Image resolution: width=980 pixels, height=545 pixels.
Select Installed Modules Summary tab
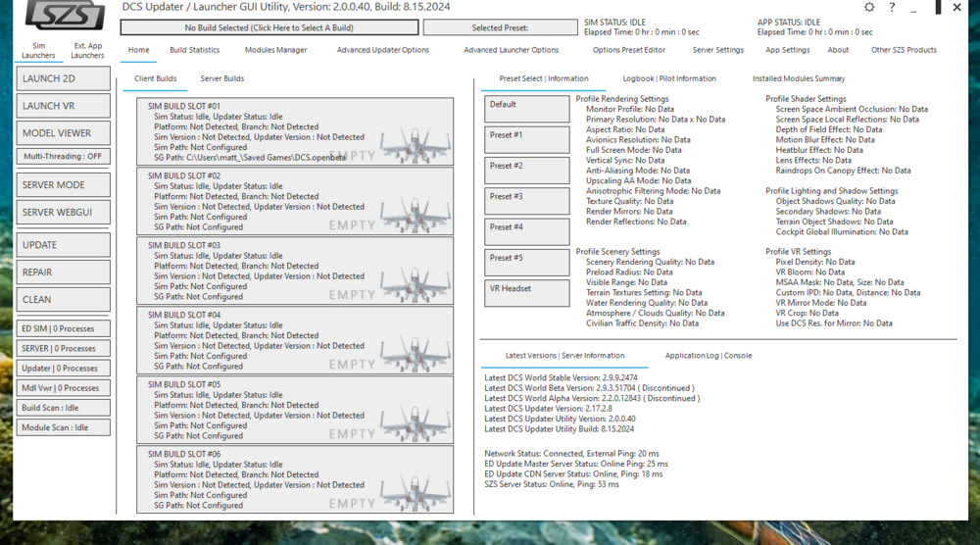(799, 78)
